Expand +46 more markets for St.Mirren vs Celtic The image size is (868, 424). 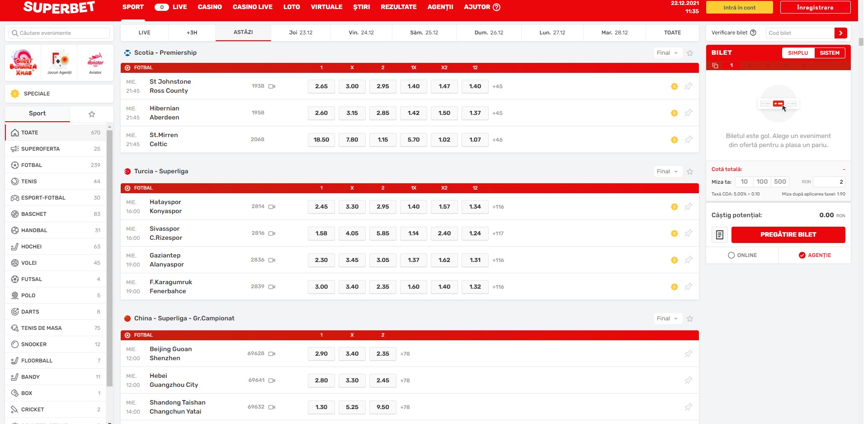click(497, 140)
